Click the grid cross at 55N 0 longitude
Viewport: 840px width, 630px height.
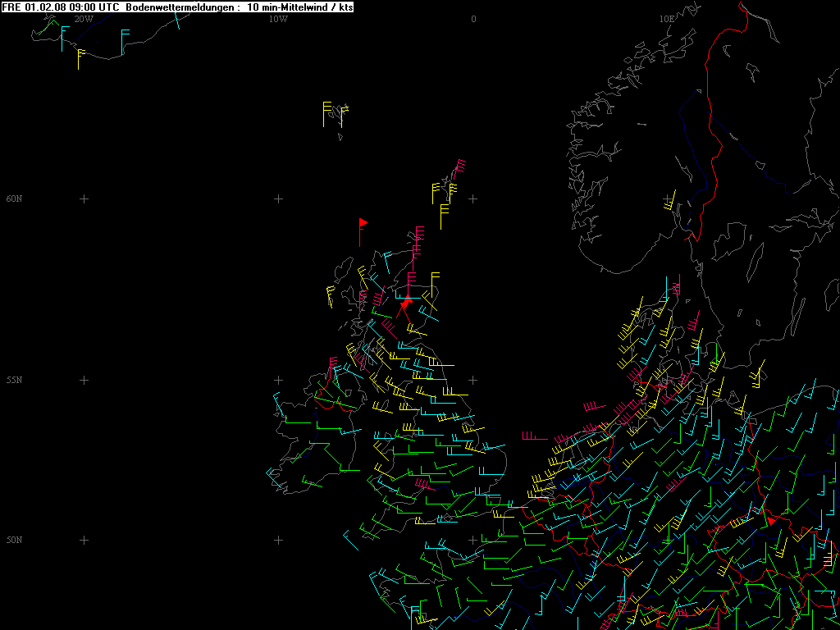pyautogui.click(x=473, y=380)
